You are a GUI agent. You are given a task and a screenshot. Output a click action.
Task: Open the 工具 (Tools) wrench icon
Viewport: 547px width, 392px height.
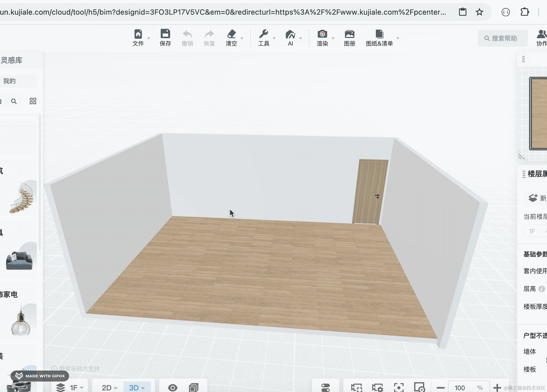(x=264, y=34)
